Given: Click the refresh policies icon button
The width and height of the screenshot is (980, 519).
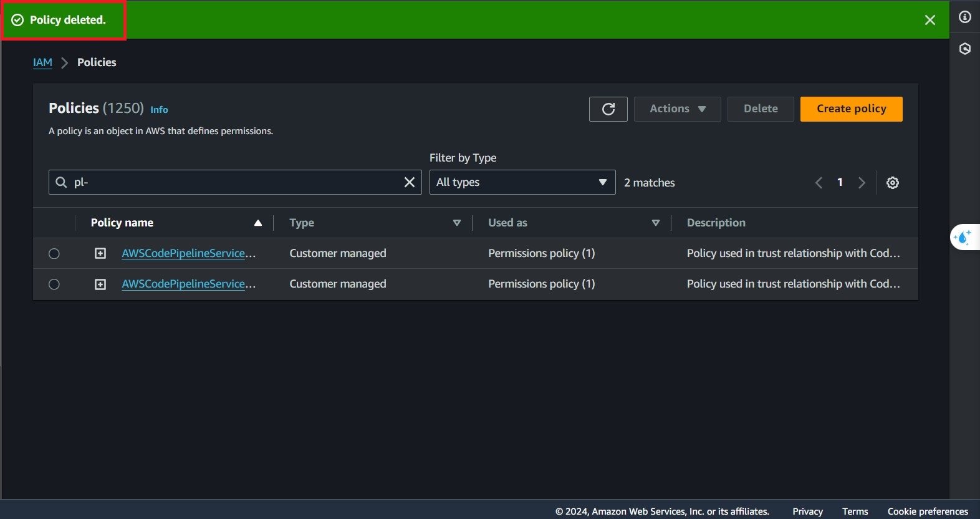Looking at the screenshot, I should (x=608, y=109).
